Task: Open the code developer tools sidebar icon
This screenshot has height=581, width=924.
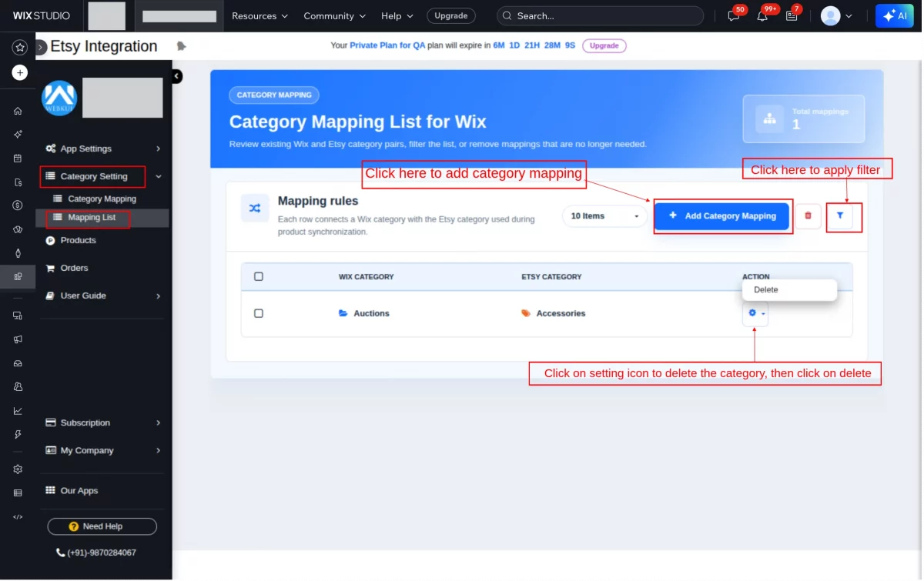Action: [18, 517]
